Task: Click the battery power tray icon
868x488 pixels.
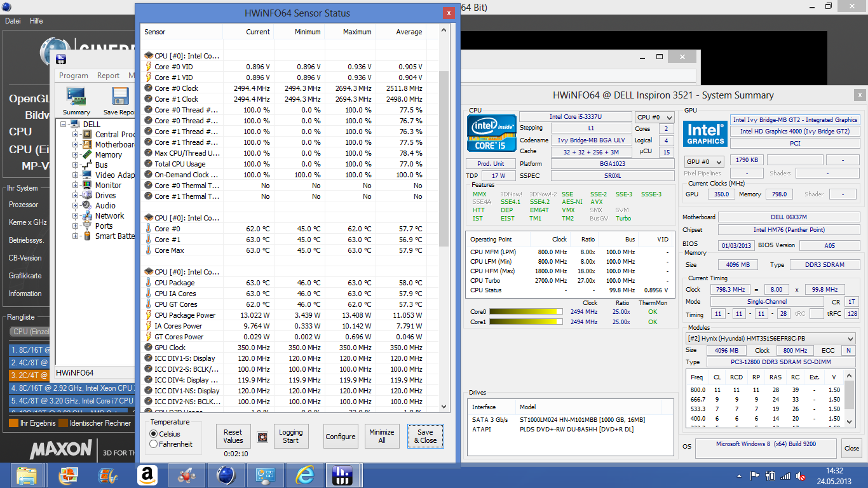Action: [770, 475]
